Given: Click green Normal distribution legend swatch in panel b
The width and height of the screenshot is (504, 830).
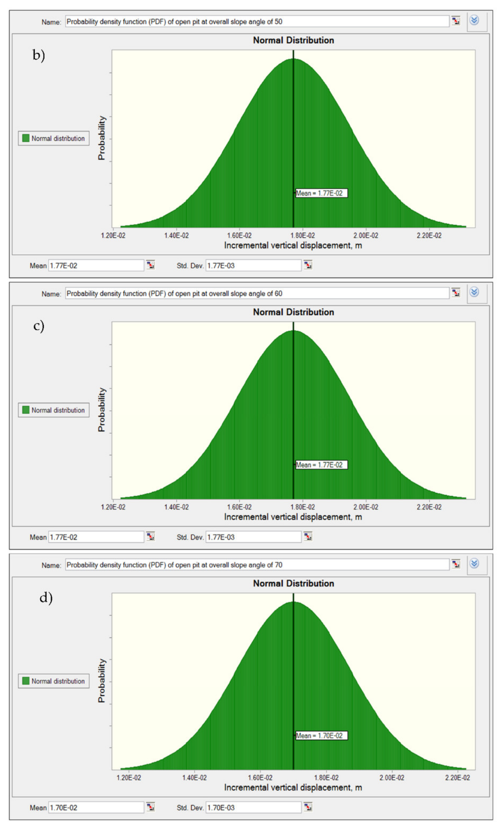Looking at the screenshot, I should [26, 138].
